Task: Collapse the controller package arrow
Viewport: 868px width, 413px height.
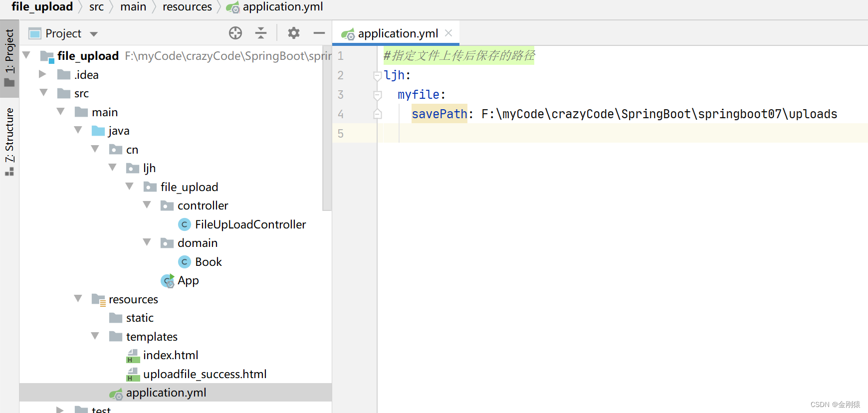Action: pos(147,205)
